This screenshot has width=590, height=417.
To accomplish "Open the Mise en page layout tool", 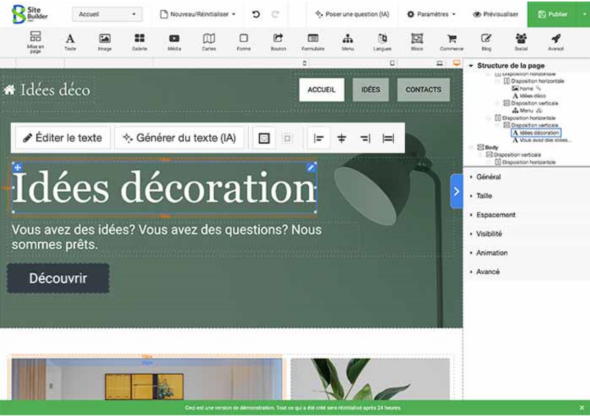I will (x=35, y=41).
